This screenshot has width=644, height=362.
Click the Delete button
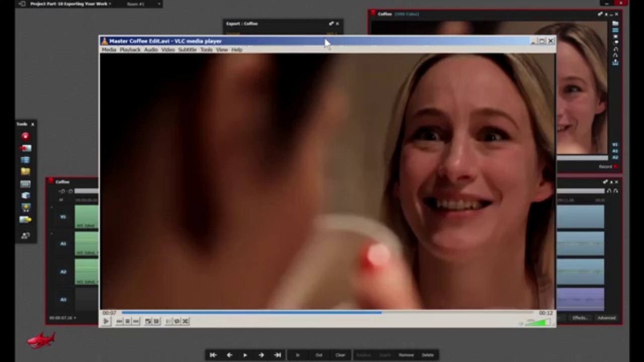coord(428,355)
